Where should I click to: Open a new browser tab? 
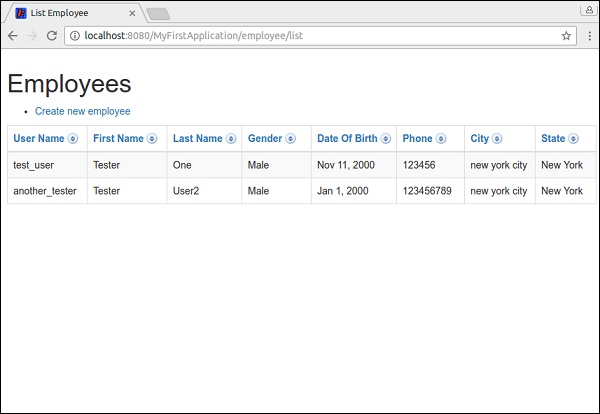click(x=157, y=13)
